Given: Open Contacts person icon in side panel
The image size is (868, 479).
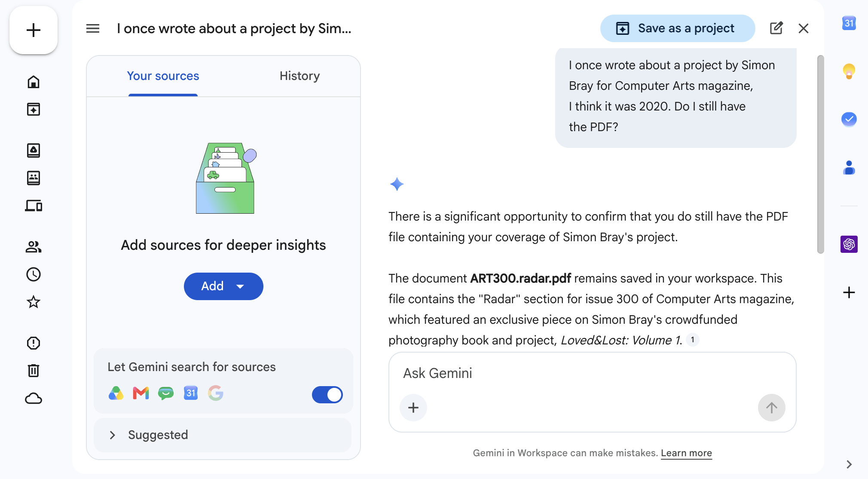Looking at the screenshot, I should 849,167.
